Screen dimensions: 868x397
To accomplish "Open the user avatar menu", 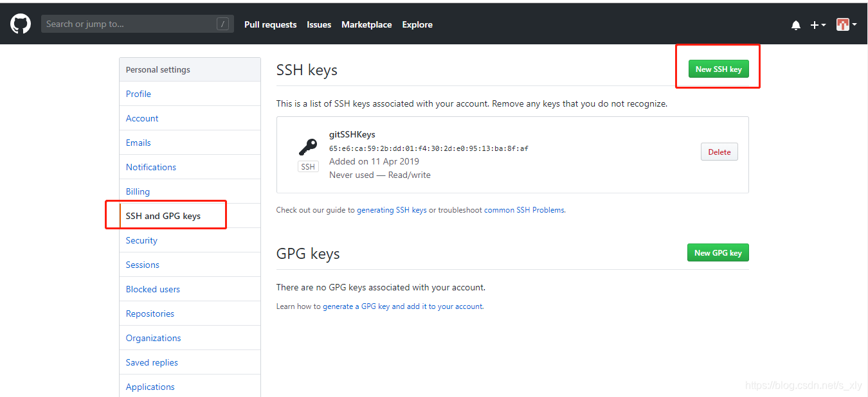I will tap(846, 24).
